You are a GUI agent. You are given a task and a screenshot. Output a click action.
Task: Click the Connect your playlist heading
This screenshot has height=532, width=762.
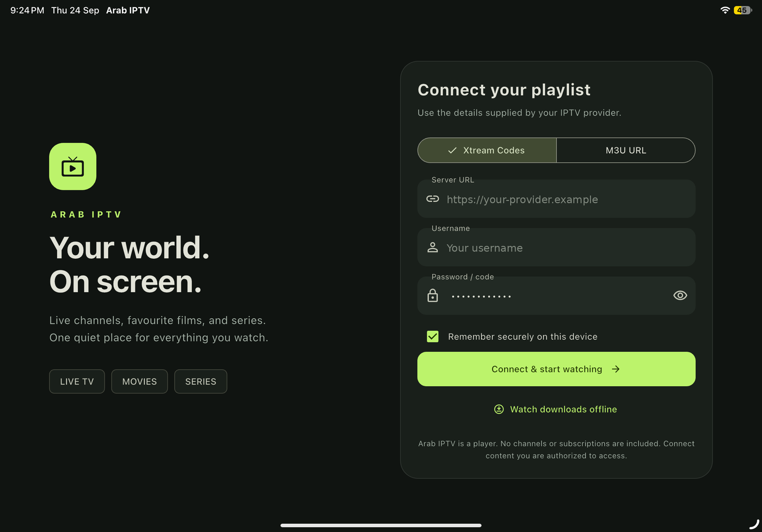(x=504, y=90)
